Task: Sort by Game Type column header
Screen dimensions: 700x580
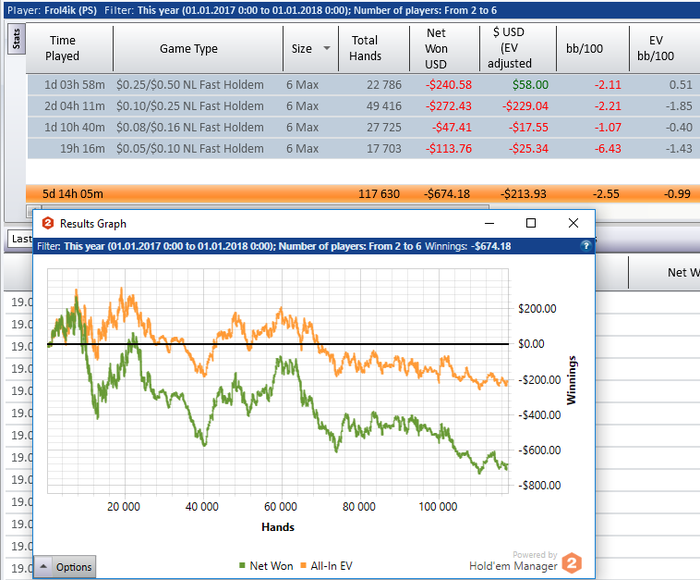Action: (x=189, y=48)
